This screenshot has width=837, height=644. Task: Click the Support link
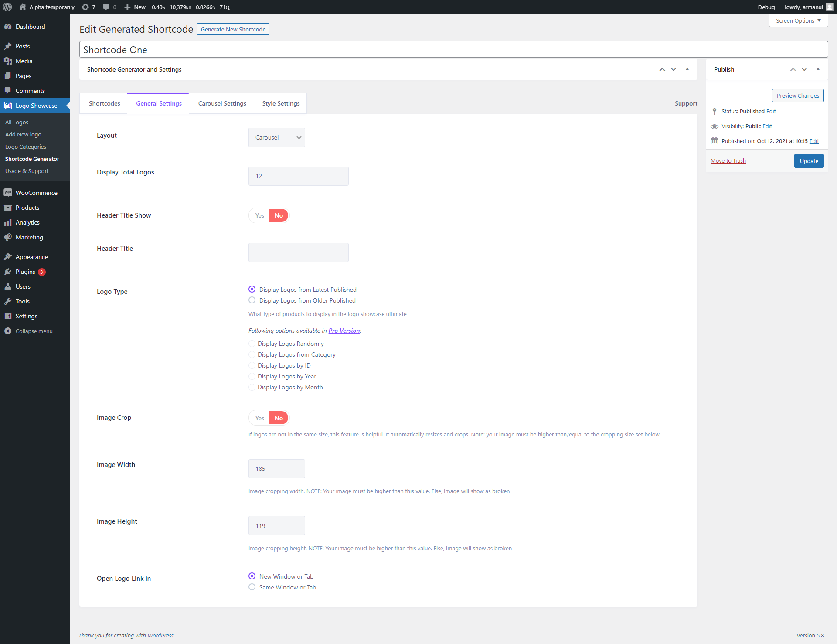click(x=686, y=103)
